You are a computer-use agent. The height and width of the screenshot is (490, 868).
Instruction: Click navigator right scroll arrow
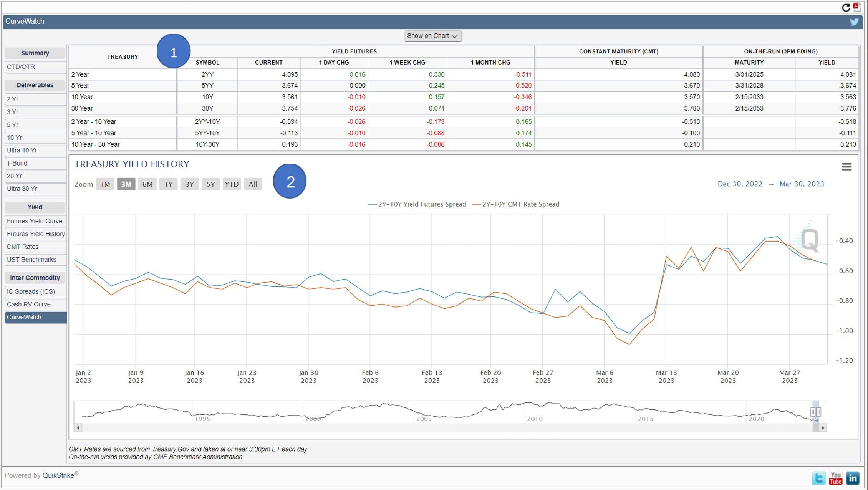tap(823, 428)
